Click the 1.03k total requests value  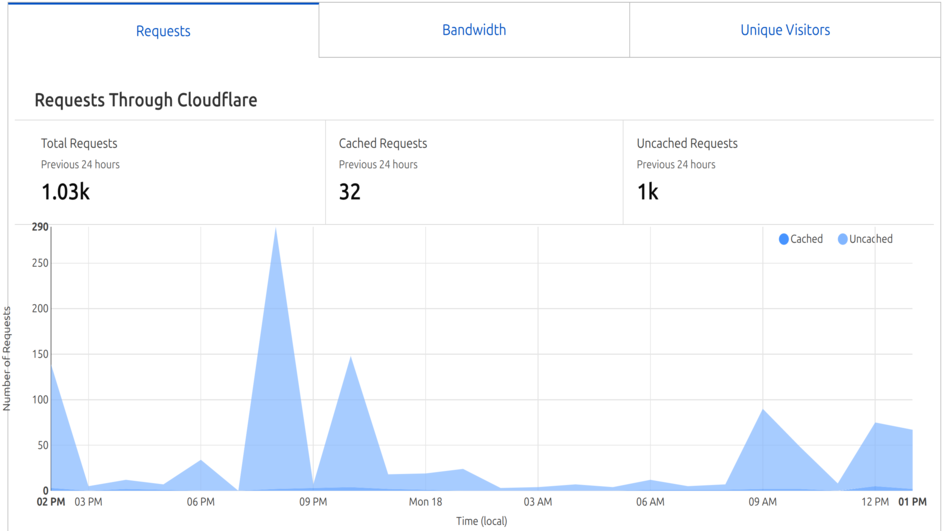coord(65,192)
